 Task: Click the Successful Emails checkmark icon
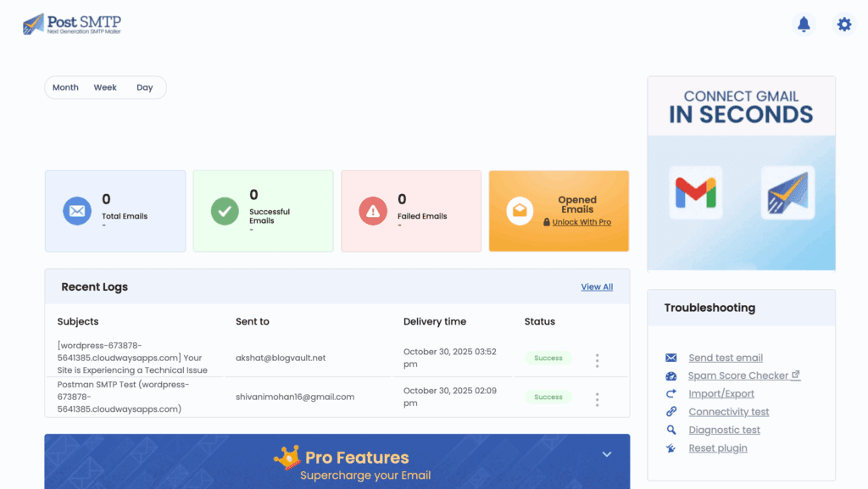225,211
